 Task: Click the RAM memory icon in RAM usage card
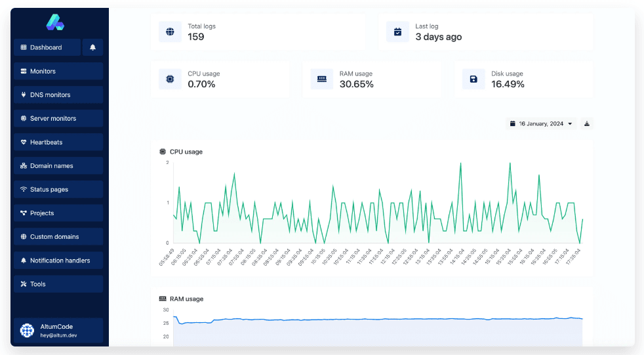(321, 79)
